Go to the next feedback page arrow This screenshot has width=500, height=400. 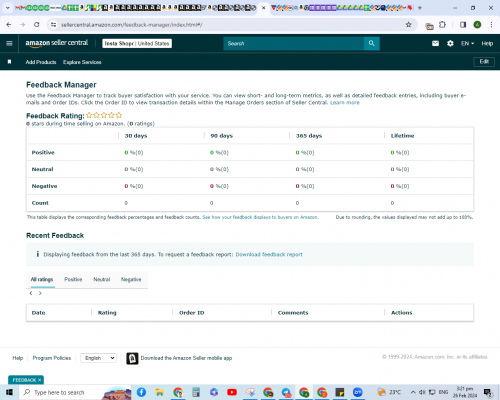pos(40,293)
